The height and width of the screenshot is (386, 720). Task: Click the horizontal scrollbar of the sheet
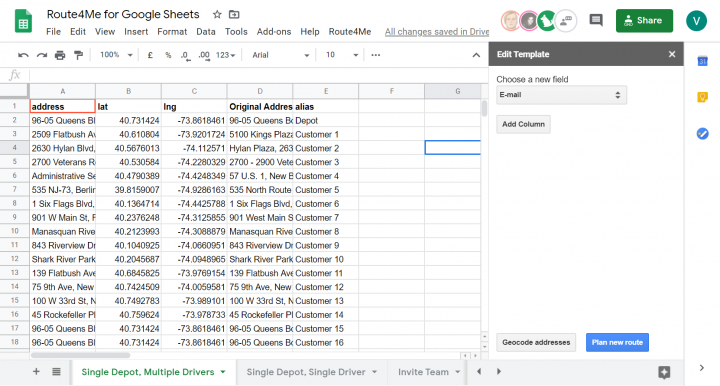(x=80, y=355)
